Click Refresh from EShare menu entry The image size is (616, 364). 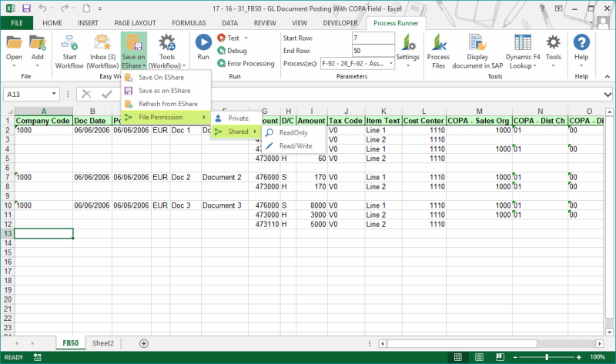[167, 104]
